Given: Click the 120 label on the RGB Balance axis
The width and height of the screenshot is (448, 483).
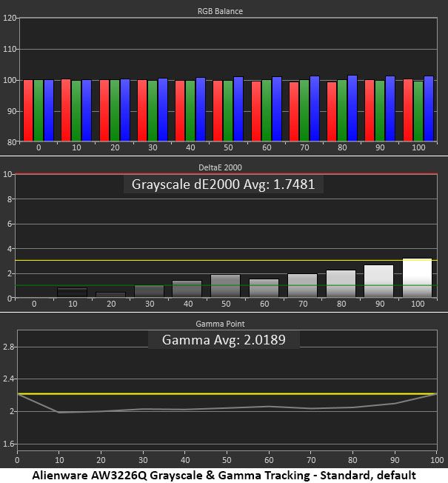Looking at the screenshot, I should (9, 18).
